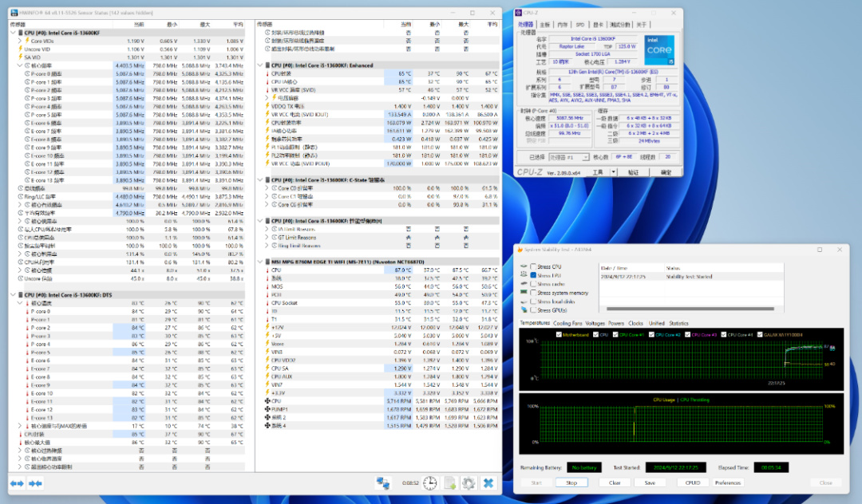Click the blue X close sensors icon
Screen dimensions: 862x504
coord(488,483)
